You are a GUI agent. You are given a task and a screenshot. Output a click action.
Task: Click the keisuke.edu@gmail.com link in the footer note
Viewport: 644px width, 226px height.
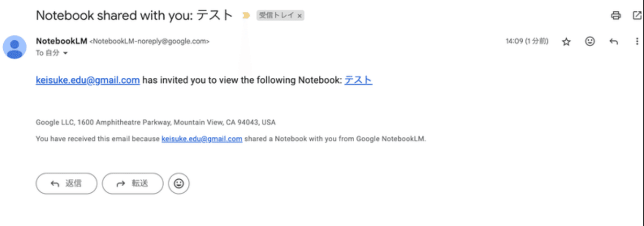click(x=202, y=138)
